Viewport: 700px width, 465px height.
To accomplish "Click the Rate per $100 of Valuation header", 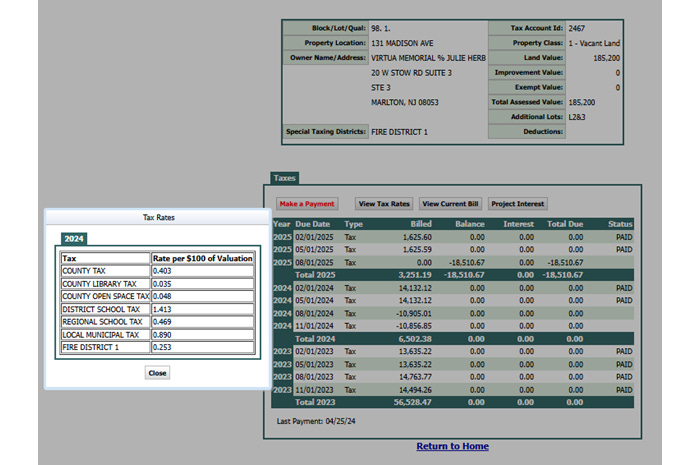I will (x=203, y=258).
